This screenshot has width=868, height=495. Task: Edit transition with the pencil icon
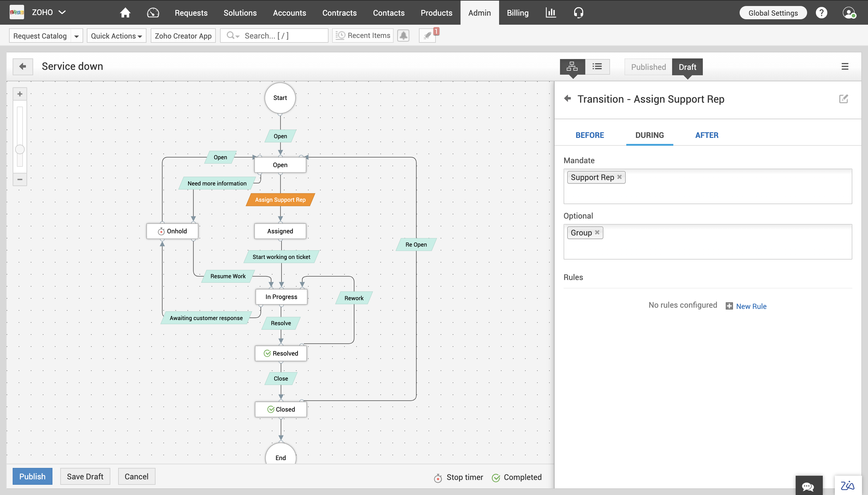[844, 99]
